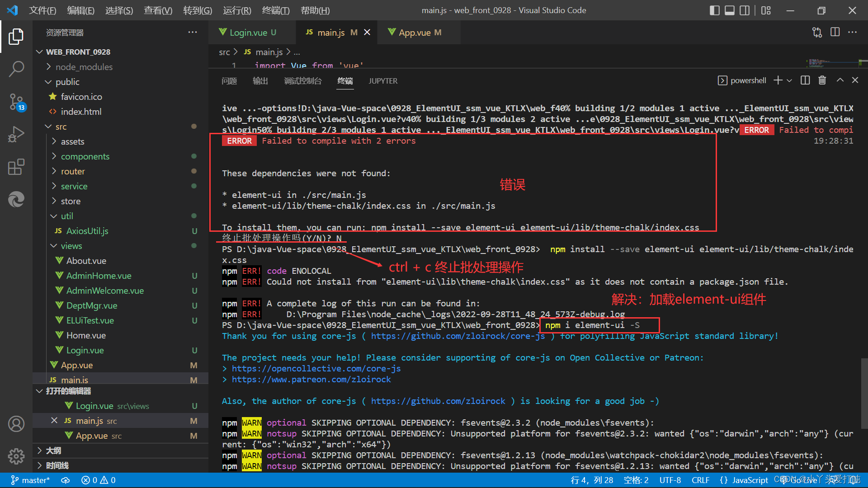
Task: Switch to the 调试控制台 panel tab
Action: click(303, 81)
